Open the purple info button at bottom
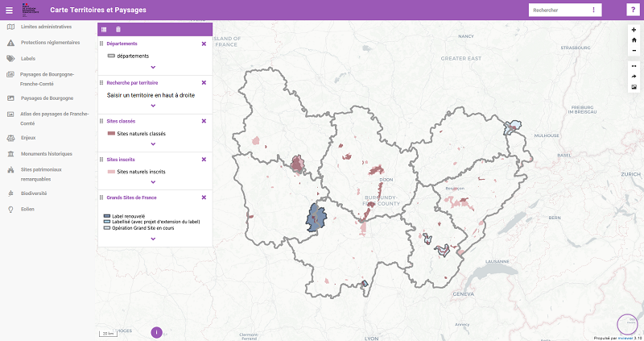This screenshot has width=644, height=341. pos(156,331)
